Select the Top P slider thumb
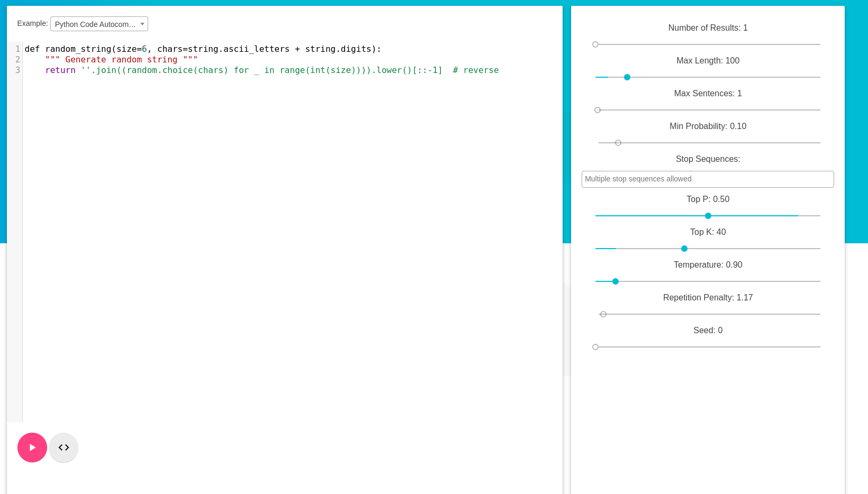Viewport: 868px width, 494px height. pos(708,216)
